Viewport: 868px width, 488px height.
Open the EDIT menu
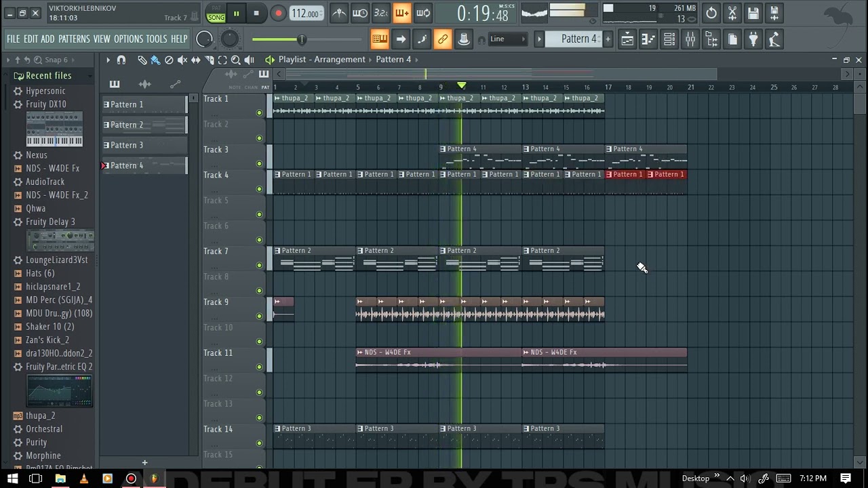tap(31, 39)
